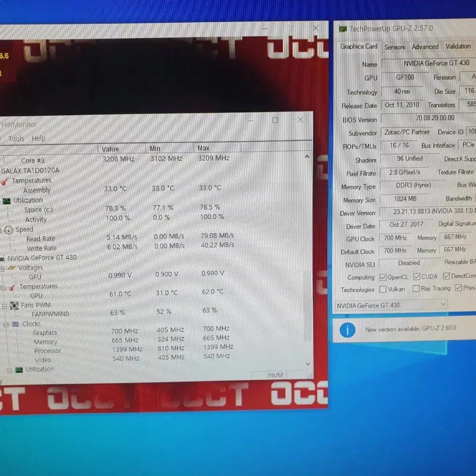Click the 61.0 °C GPU temperature value
The image size is (476, 476).
[121, 294]
